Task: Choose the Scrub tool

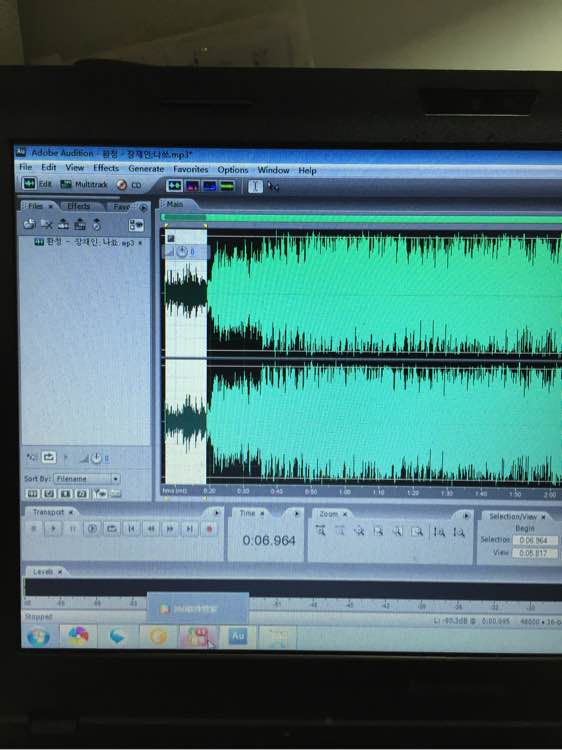Action: point(273,187)
